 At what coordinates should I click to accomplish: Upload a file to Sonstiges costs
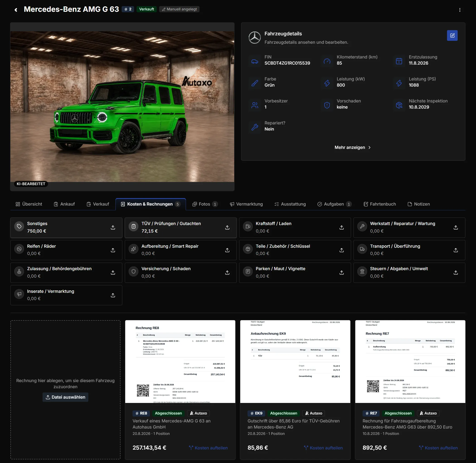[x=113, y=227]
